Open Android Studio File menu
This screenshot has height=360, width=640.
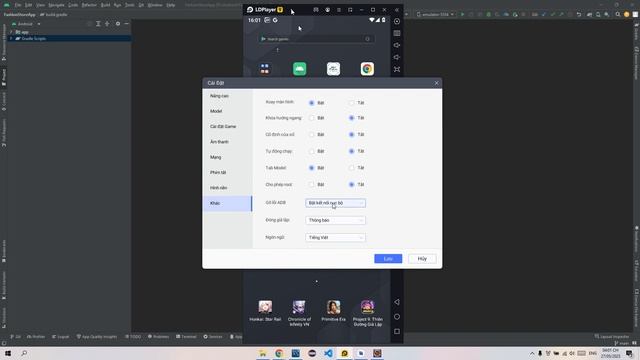tap(18, 5)
